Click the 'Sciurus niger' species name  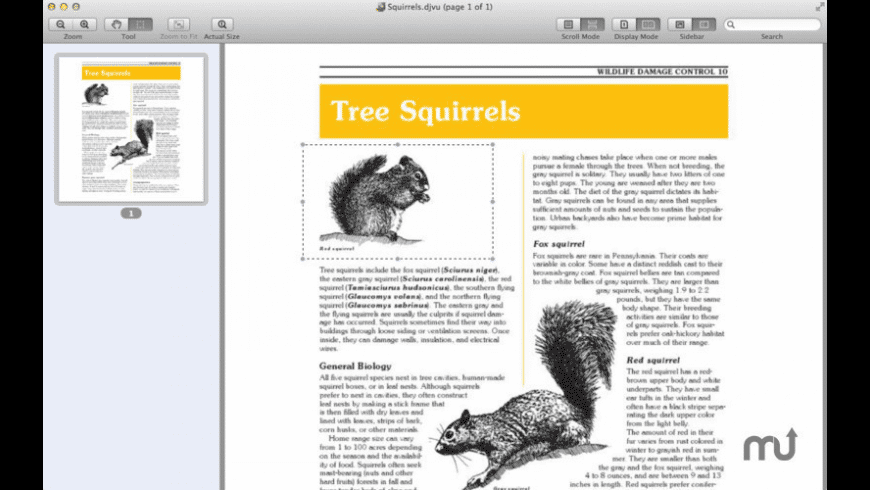[x=469, y=270]
